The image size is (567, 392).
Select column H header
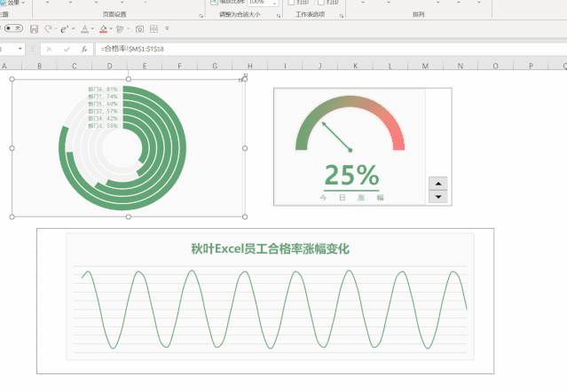250,66
